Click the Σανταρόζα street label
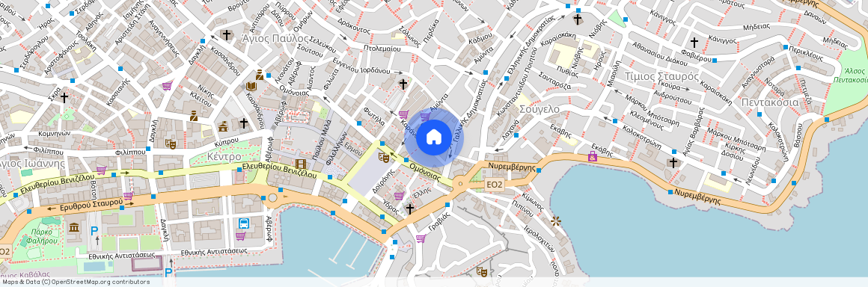Viewport: 868px width, 287px height. click(554, 81)
